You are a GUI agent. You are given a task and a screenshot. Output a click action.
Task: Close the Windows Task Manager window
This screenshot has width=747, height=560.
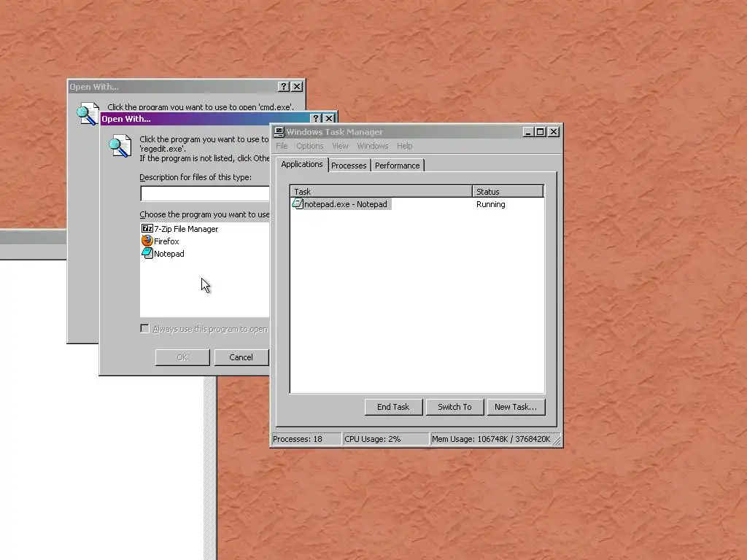point(554,132)
